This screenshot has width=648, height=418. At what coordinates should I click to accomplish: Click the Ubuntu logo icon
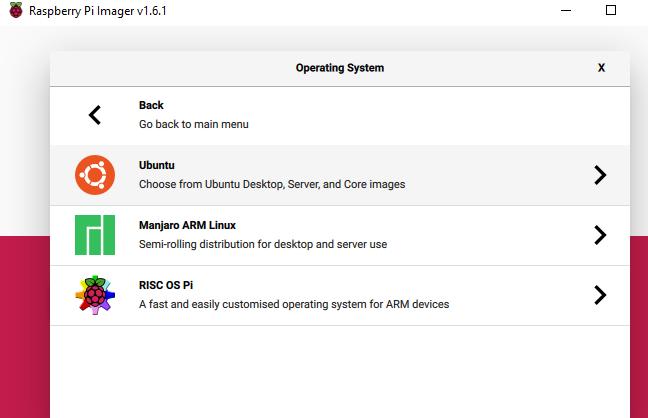(x=95, y=175)
